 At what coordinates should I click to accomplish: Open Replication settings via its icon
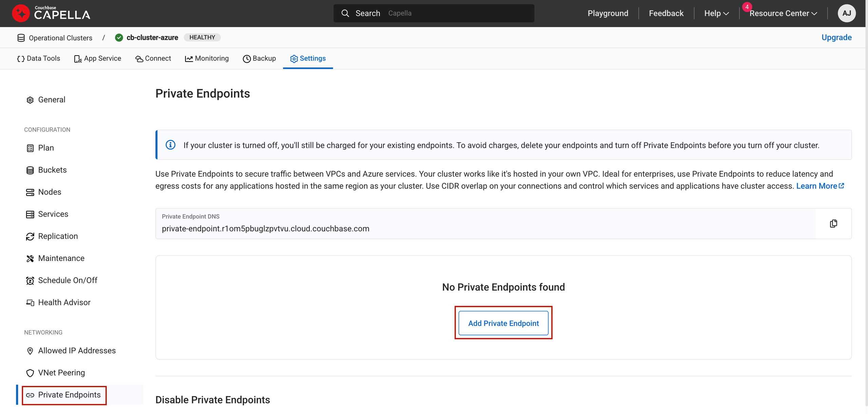click(30, 236)
